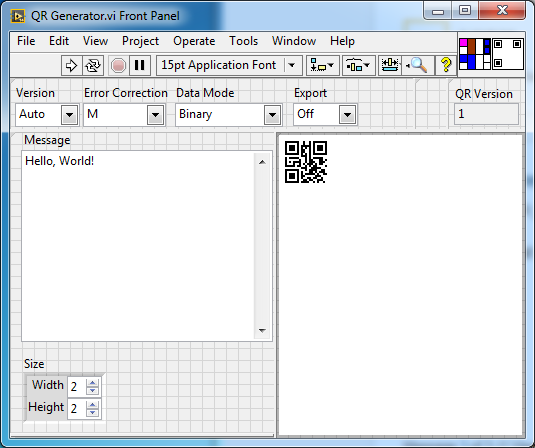
Task: Open the Tools menu
Action: 243,41
